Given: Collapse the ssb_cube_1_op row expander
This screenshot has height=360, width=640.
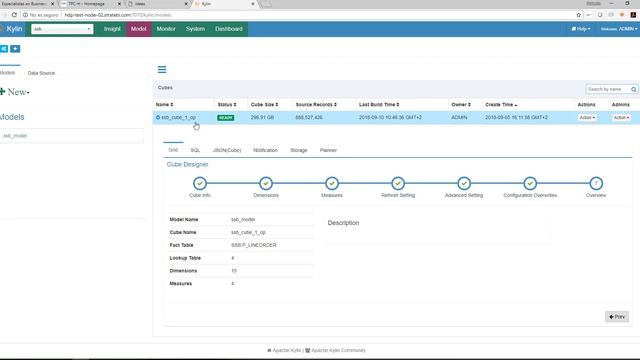Looking at the screenshot, I should [158, 118].
